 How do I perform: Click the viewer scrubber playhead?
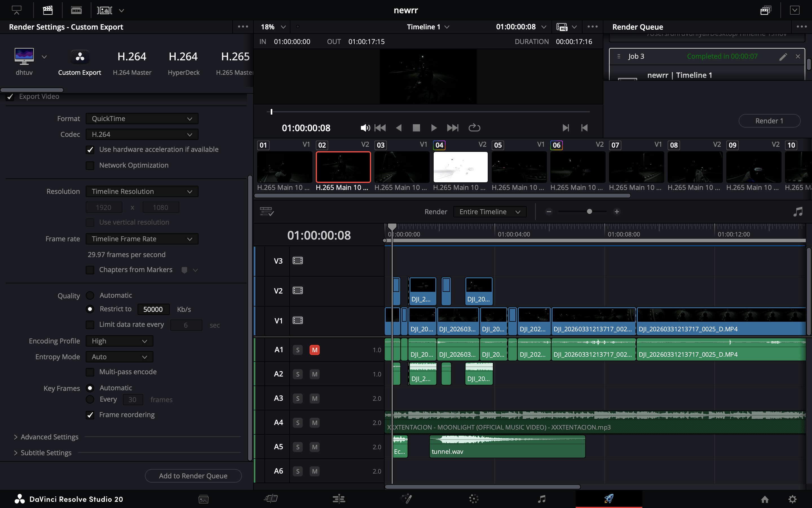(x=272, y=111)
